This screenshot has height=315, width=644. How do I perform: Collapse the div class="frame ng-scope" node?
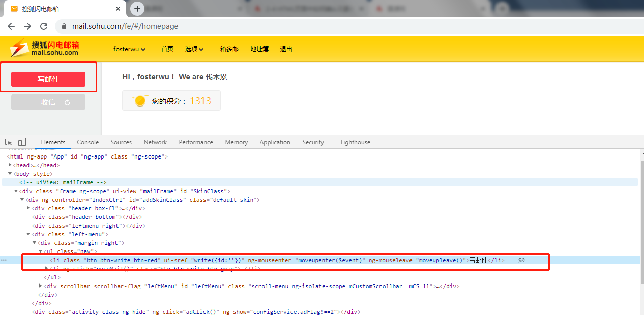tap(16, 191)
